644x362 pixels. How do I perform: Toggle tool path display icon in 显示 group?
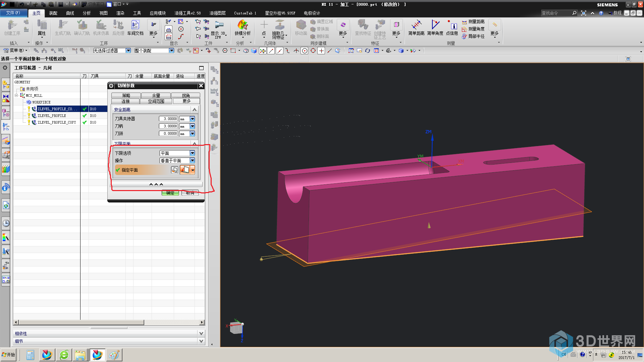coord(169,22)
